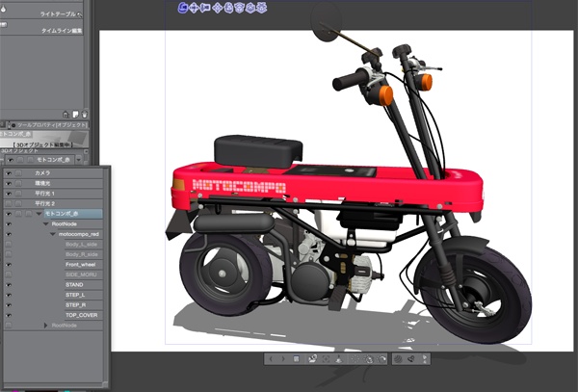This screenshot has width=578, height=392.
Task: Click the next-object right arrow in object launcher
Action: point(282,359)
